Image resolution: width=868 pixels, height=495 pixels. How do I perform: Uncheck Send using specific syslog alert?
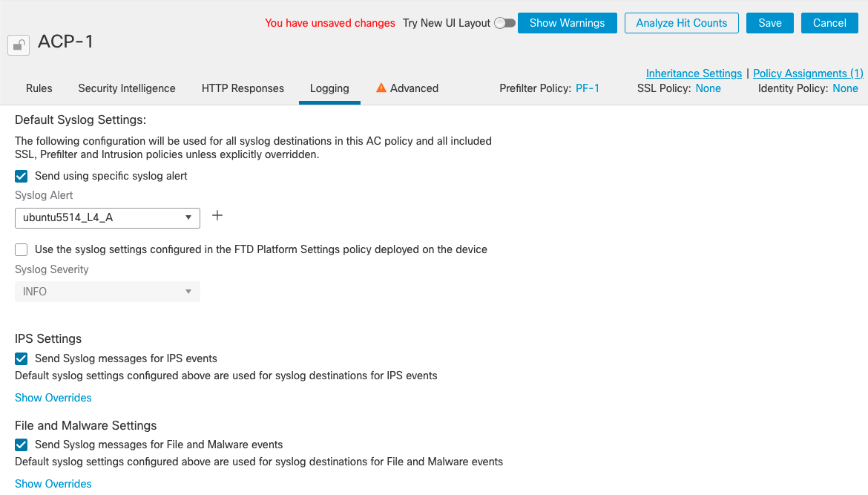coord(22,176)
